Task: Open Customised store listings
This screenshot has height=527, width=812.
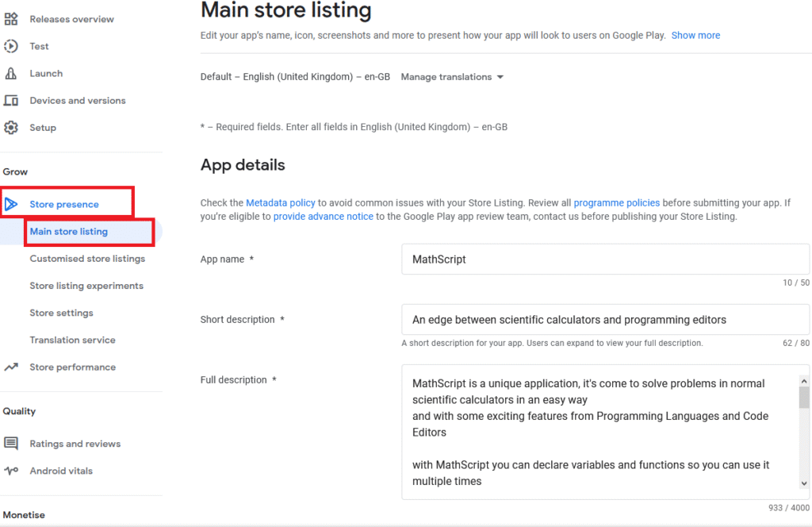Action: coord(87,259)
